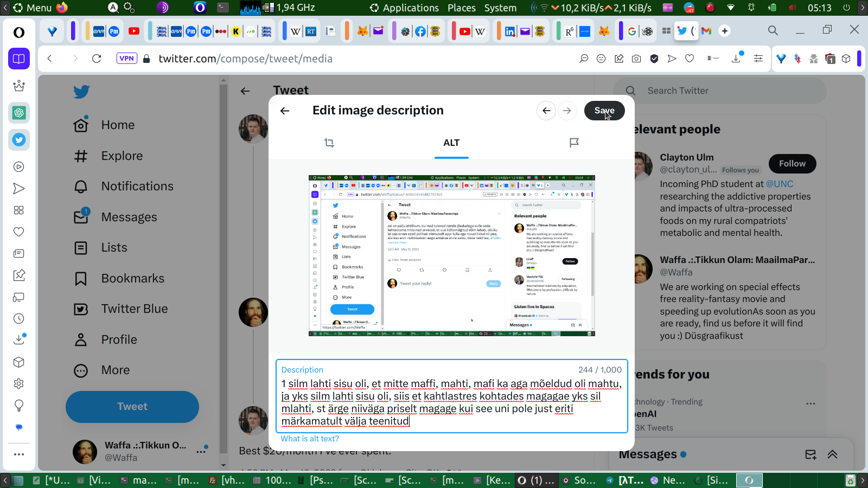
Task: Open a new browser tab
Action: [x=725, y=31]
